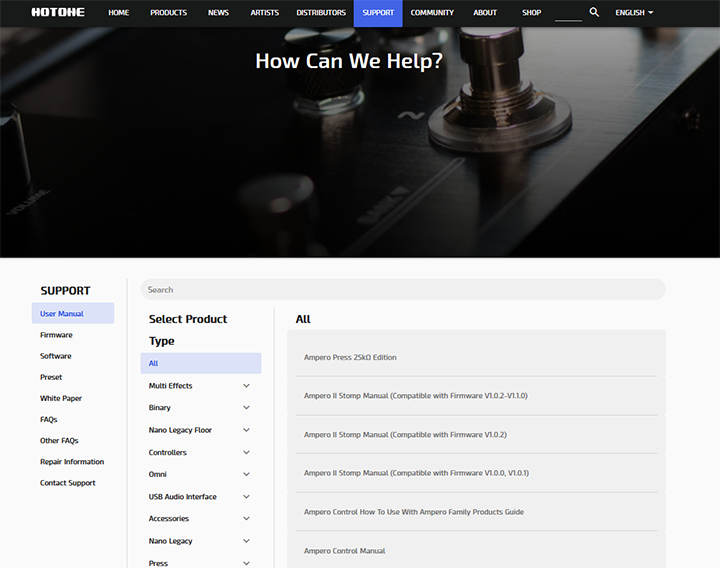Open Other FAQs section
Viewport: 720px width, 568px height.
tap(59, 440)
